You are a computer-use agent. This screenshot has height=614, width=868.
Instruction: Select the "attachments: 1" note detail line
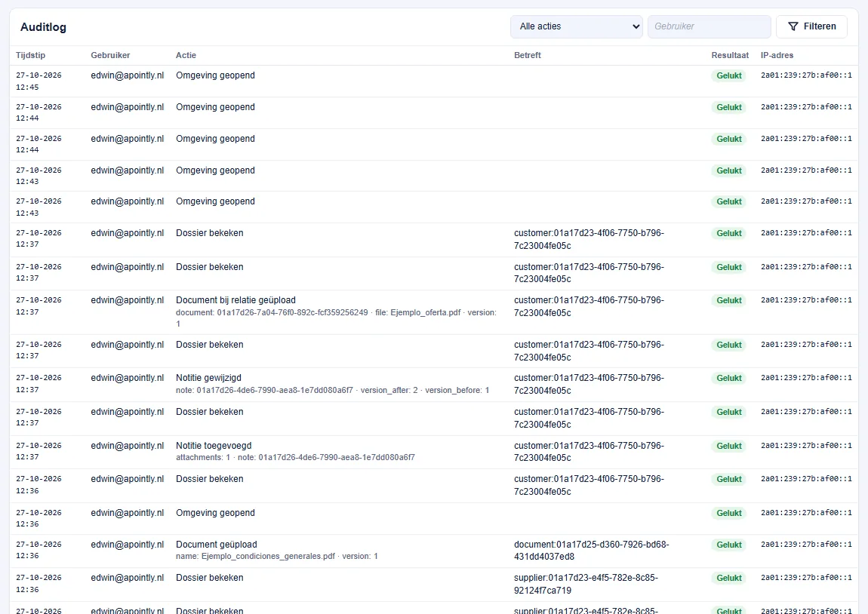tap(295, 457)
